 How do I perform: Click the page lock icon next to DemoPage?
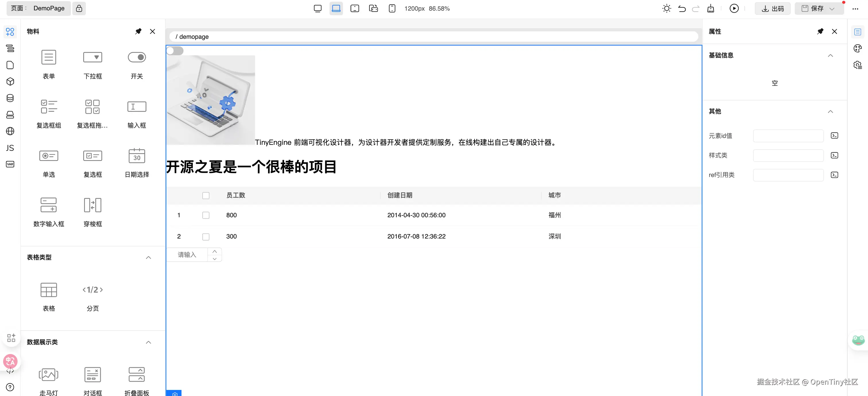pos(79,8)
